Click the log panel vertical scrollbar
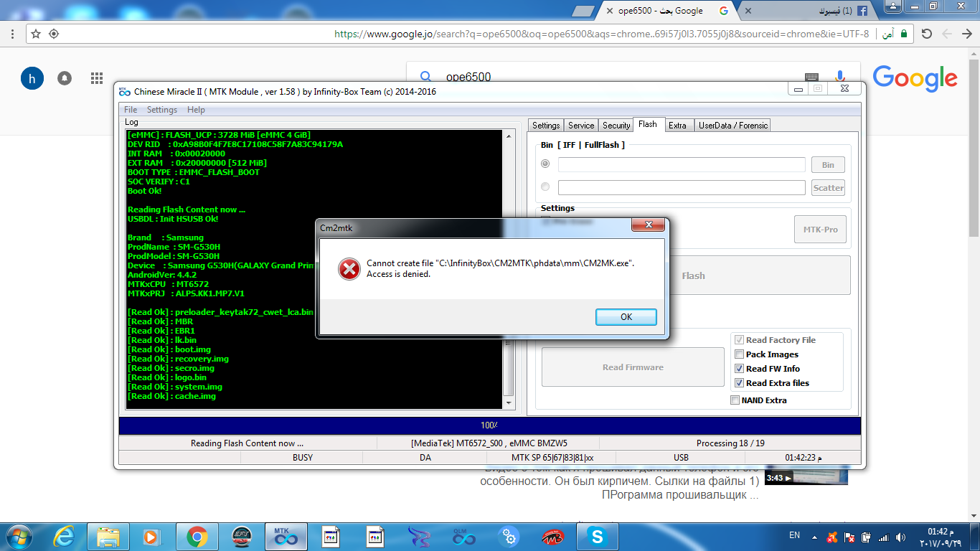The image size is (980, 551). [509, 269]
